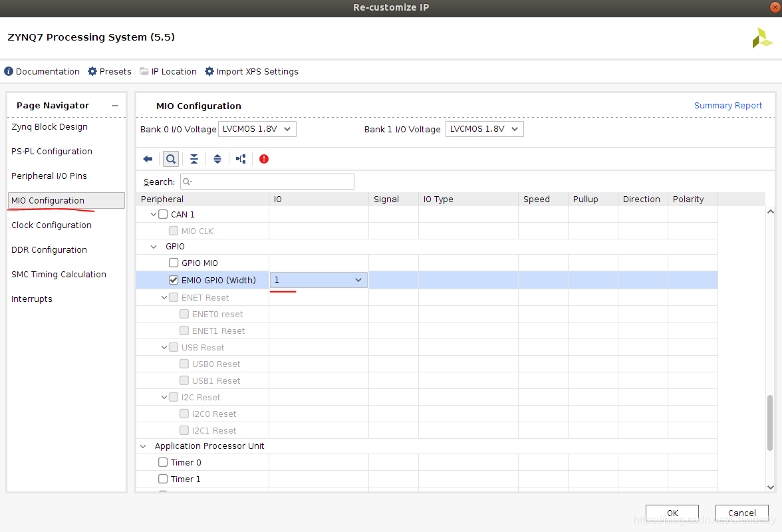Click the ENET Reset checkbox

click(174, 297)
